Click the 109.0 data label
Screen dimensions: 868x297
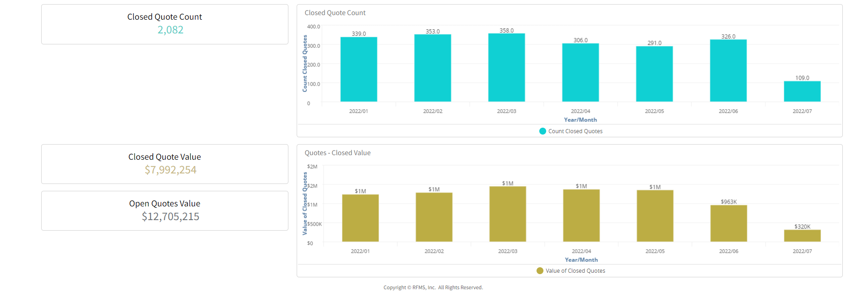802,78
